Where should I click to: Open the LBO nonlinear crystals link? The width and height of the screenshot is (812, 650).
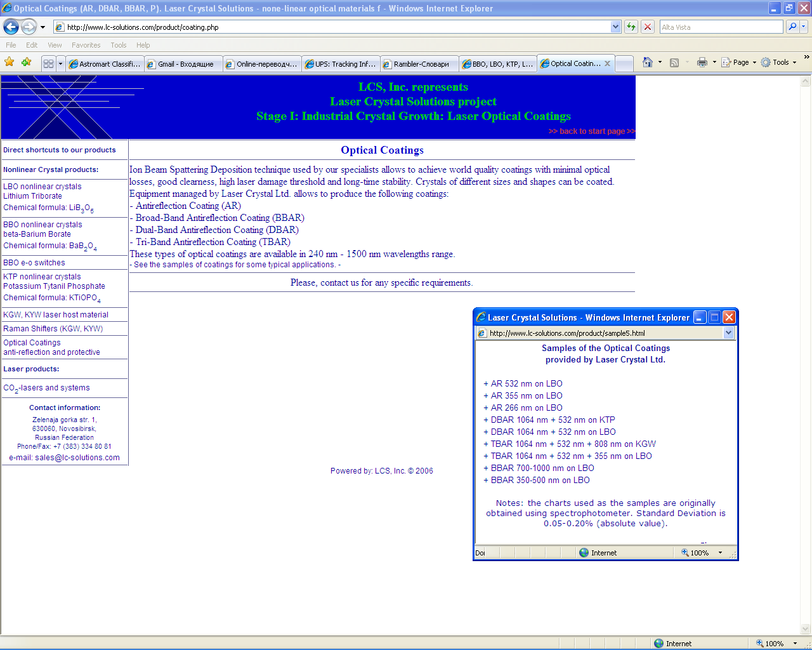click(43, 187)
